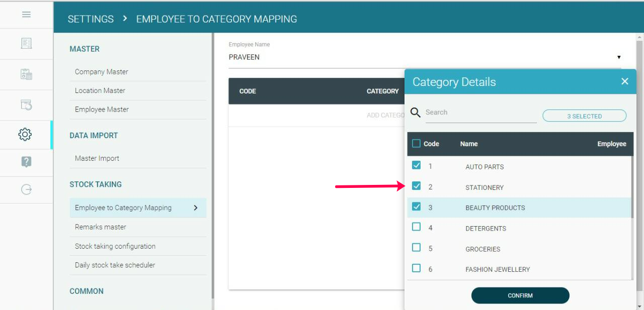This screenshot has height=310, width=644.
Task: Select Stock taking configuration menu item
Action: point(115,246)
